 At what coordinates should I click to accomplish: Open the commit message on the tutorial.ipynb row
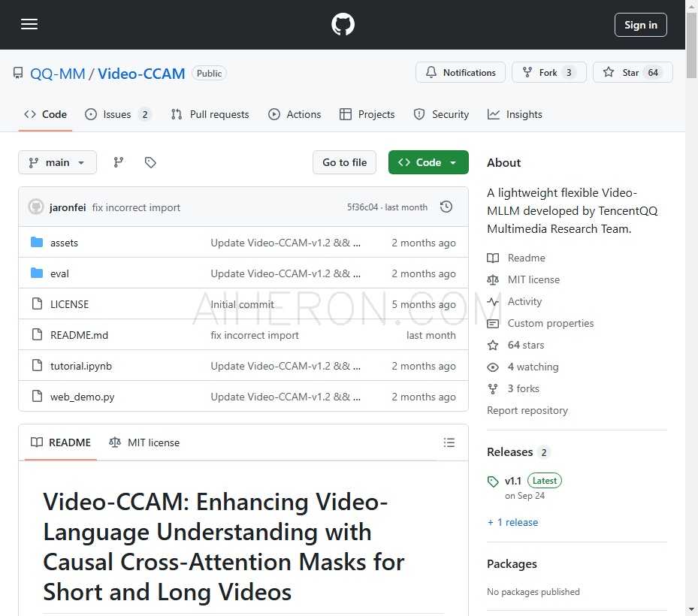[286, 366]
